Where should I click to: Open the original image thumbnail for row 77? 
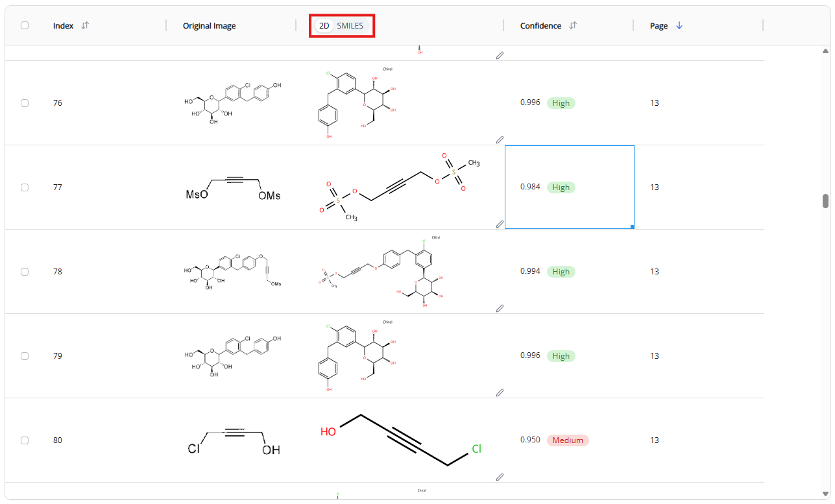pyautogui.click(x=233, y=187)
